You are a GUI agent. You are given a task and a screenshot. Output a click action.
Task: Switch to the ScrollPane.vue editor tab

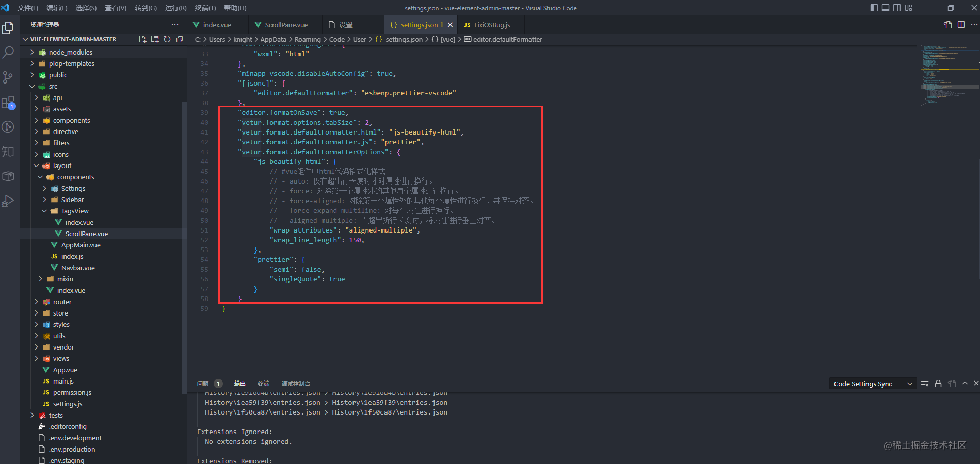click(286, 25)
